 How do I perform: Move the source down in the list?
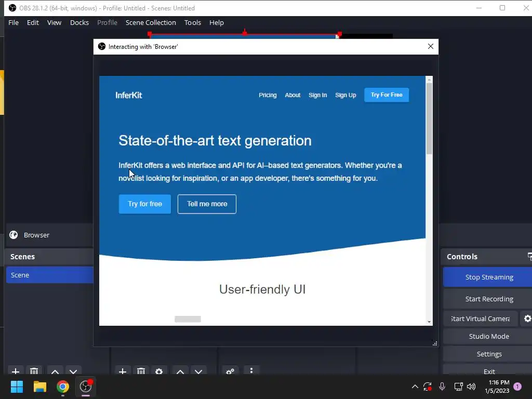(x=198, y=371)
